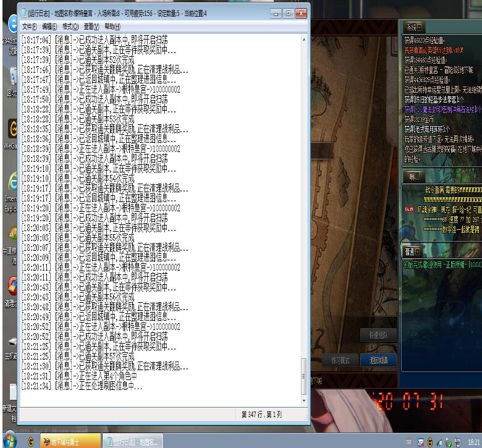Click the 练习模式 button in game
Viewport: 482px width, 448px height.
pyautogui.click(x=340, y=360)
